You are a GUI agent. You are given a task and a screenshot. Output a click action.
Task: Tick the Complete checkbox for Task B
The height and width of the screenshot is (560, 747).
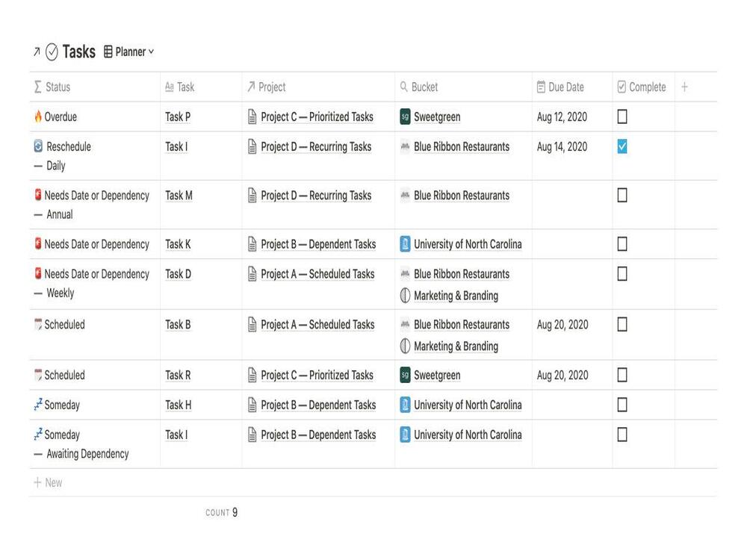pyautogui.click(x=622, y=324)
